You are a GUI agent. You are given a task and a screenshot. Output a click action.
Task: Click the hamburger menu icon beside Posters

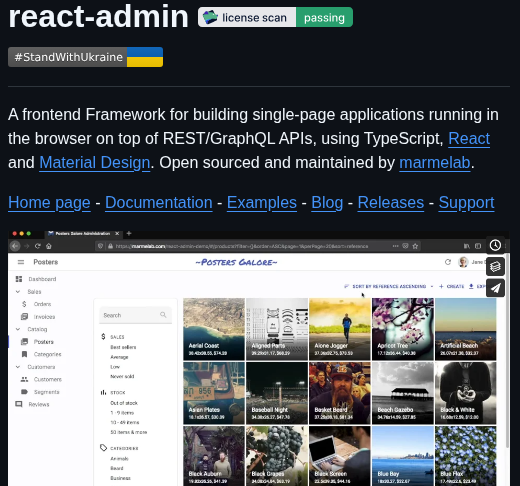[x=21, y=262]
